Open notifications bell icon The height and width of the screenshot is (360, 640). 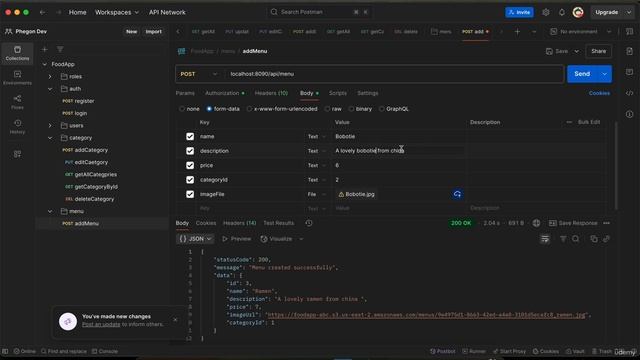562,12
